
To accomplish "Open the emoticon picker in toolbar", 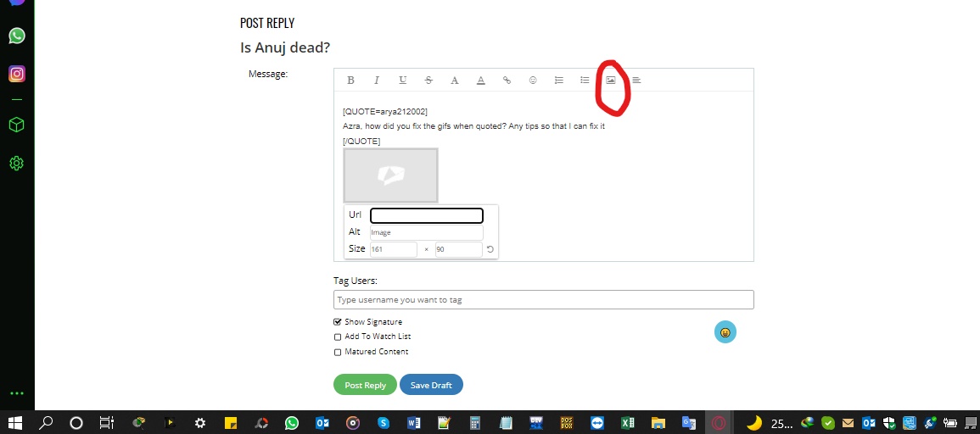I will click(533, 80).
